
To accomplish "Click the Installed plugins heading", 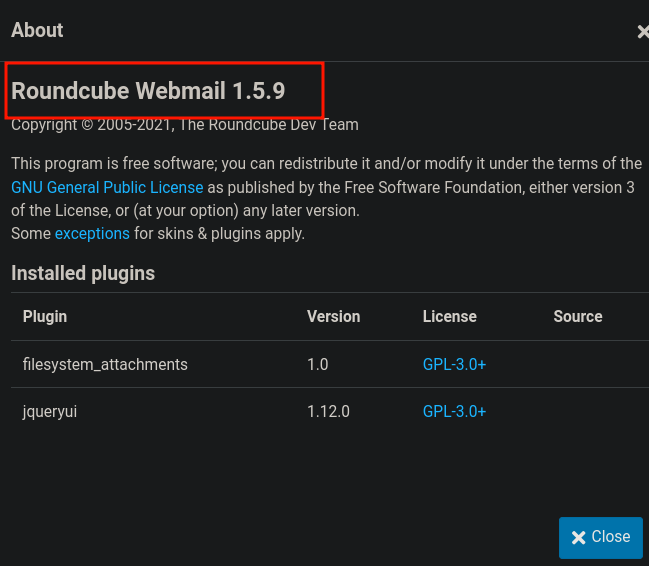I will pos(83,273).
